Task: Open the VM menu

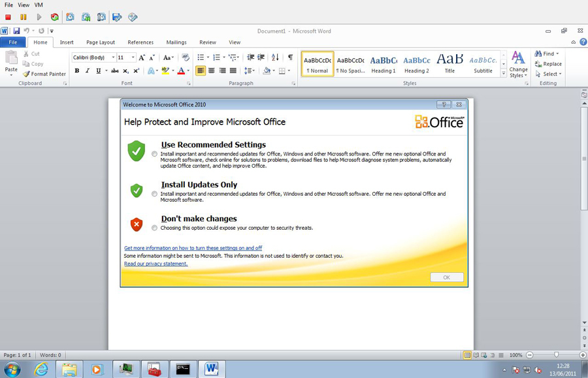Action: (x=39, y=5)
